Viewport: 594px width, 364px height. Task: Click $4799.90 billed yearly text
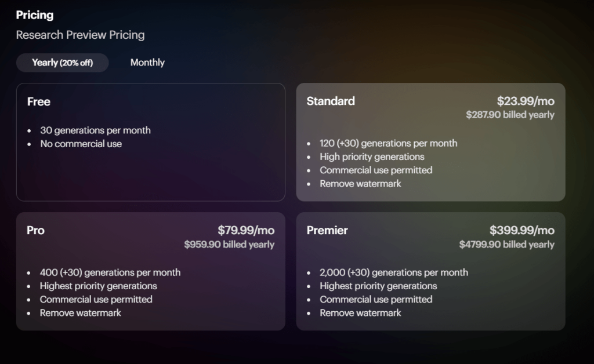point(506,245)
